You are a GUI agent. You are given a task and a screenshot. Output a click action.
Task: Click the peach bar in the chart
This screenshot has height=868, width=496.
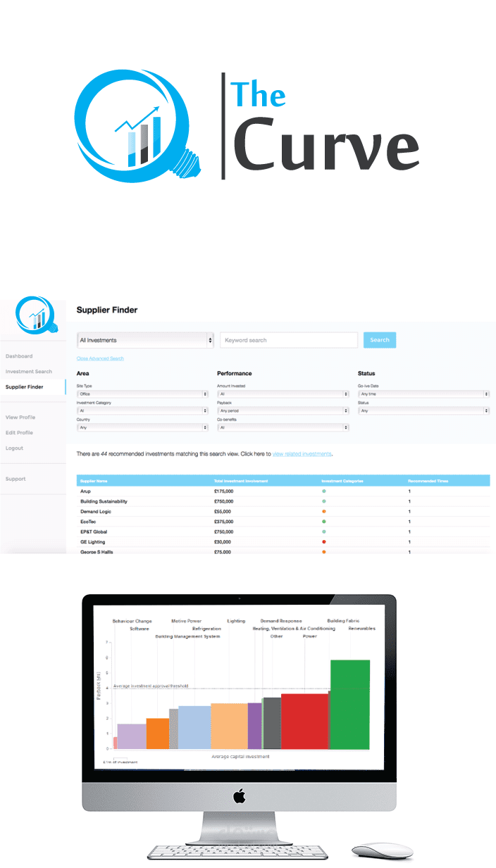[x=229, y=726]
